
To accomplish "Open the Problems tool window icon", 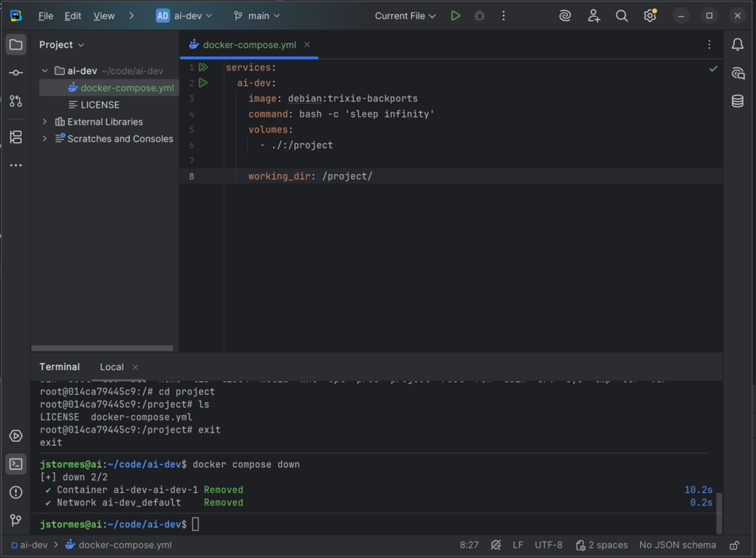I will click(x=16, y=492).
